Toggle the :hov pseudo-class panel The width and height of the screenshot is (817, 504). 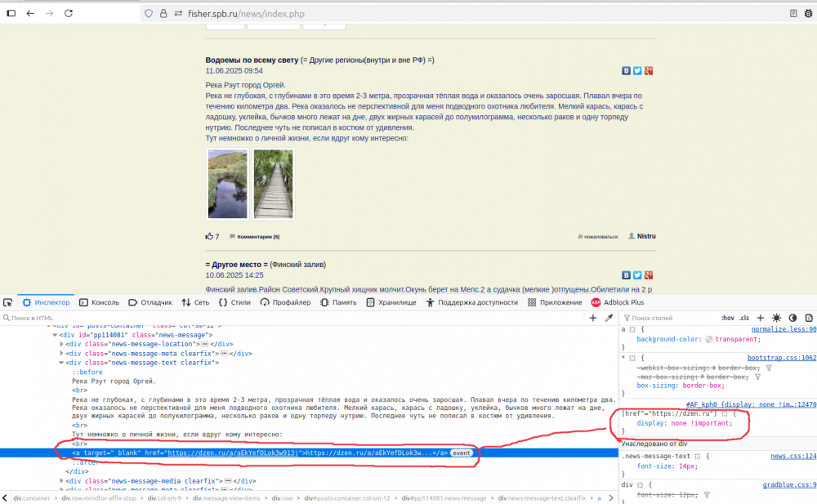(x=727, y=318)
